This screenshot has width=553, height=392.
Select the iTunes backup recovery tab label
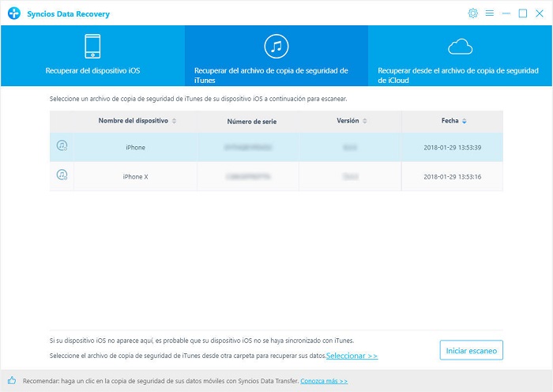tap(271, 76)
